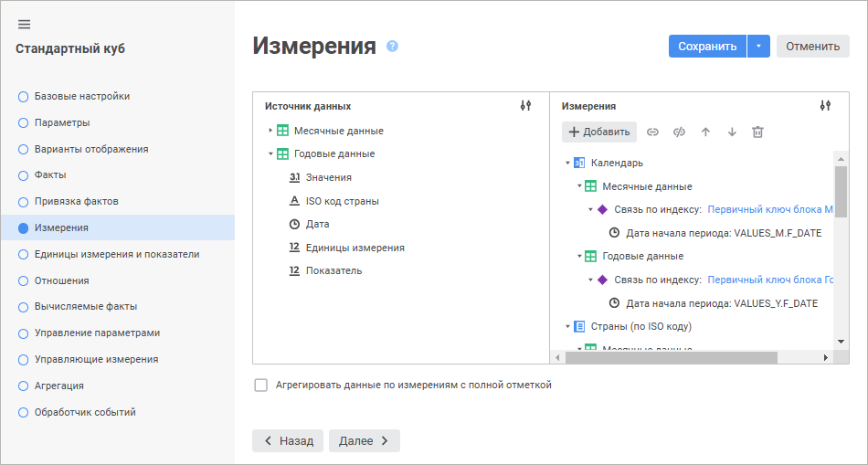Click the unlink toolbar icon
Image resolution: width=868 pixels, height=465 pixels.
click(x=679, y=132)
